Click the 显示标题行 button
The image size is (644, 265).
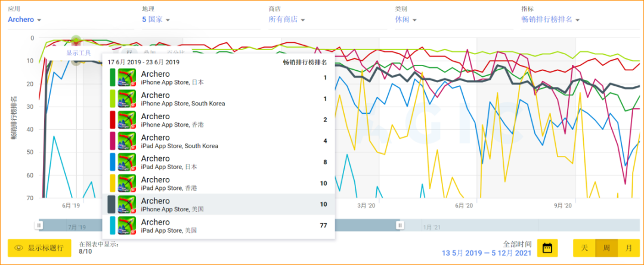point(39,248)
